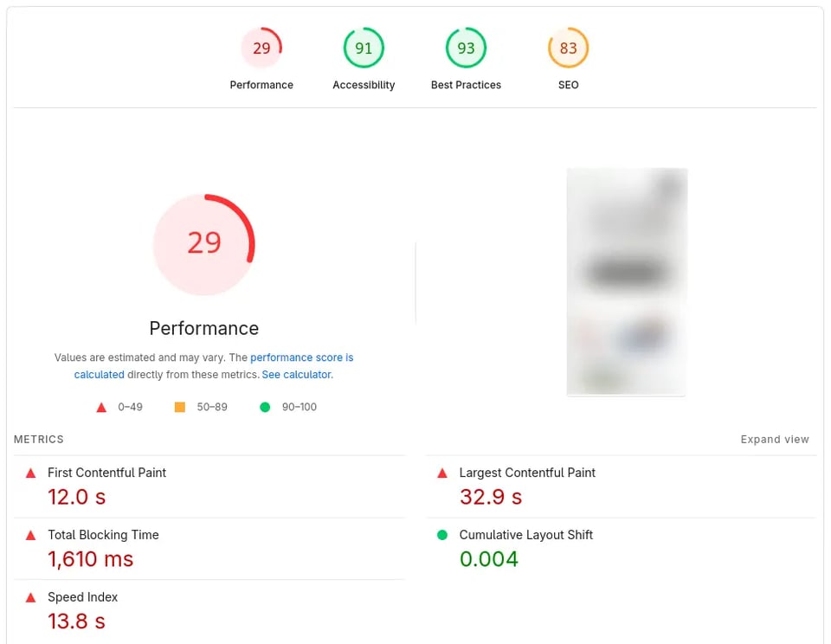
Task: Open the 'See calculator' link
Action: point(296,375)
